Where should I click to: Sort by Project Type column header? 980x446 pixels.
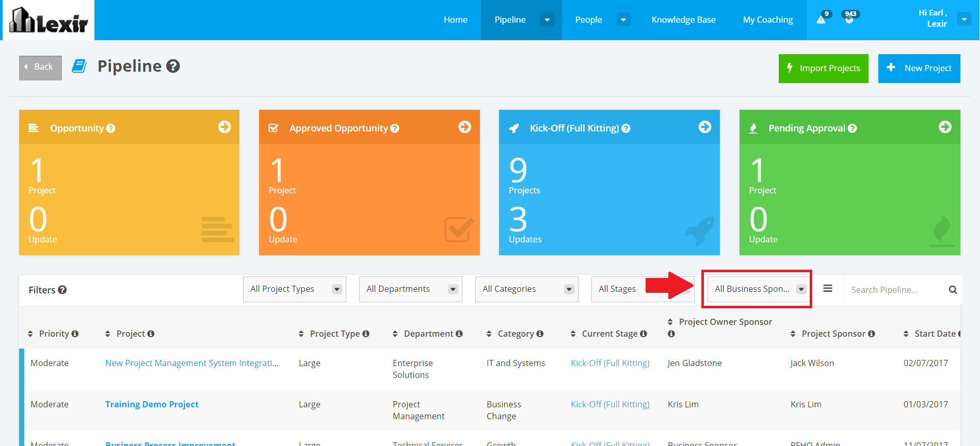(334, 334)
